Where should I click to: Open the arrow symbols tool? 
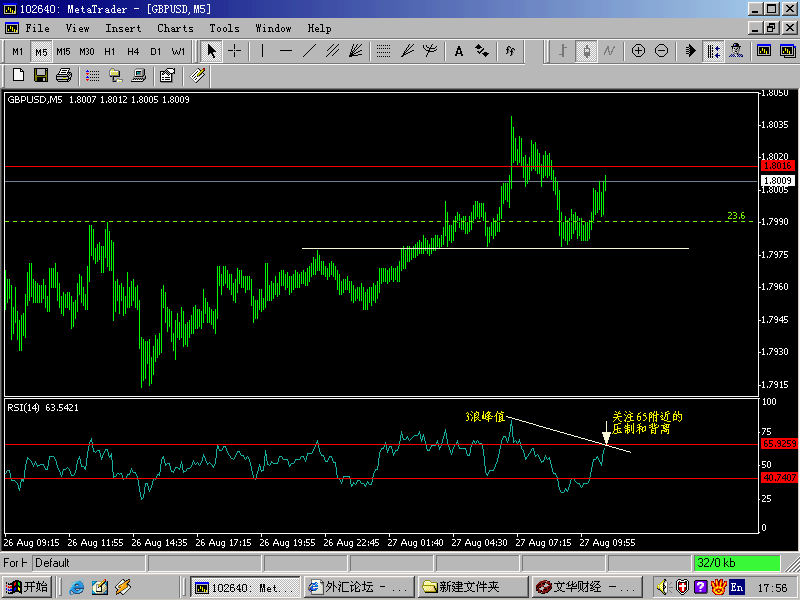coord(482,51)
